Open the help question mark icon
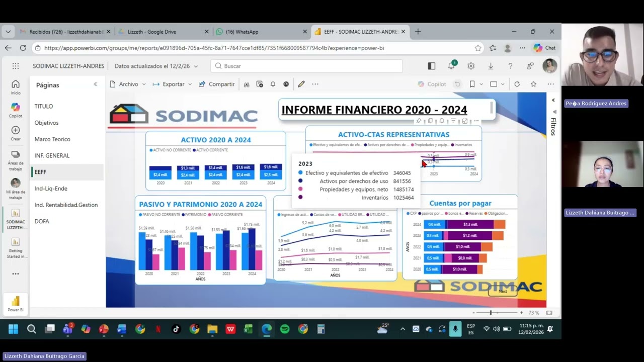Image resolution: width=644 pixels, height=362 pixels. pos(510,66)
